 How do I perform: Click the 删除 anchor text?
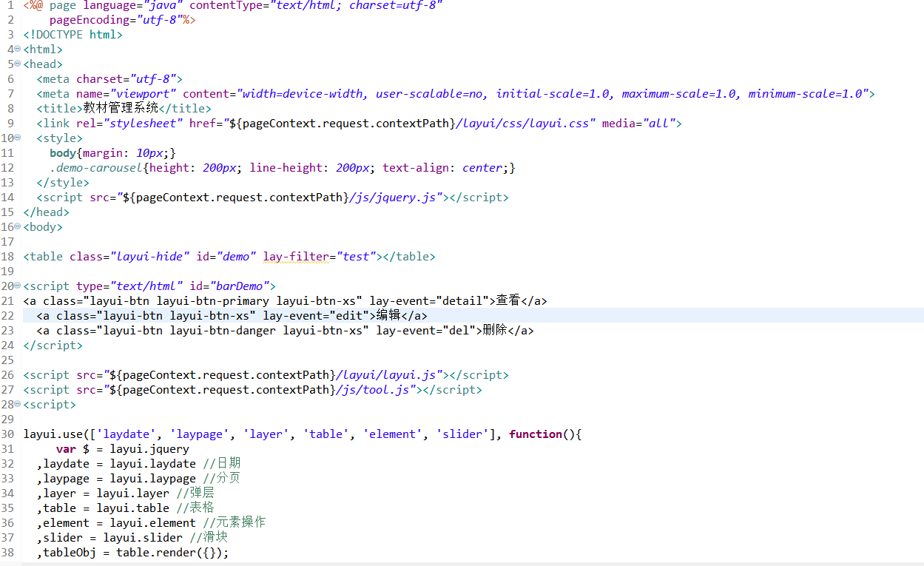pyautogui.click(x=494, y=331)
